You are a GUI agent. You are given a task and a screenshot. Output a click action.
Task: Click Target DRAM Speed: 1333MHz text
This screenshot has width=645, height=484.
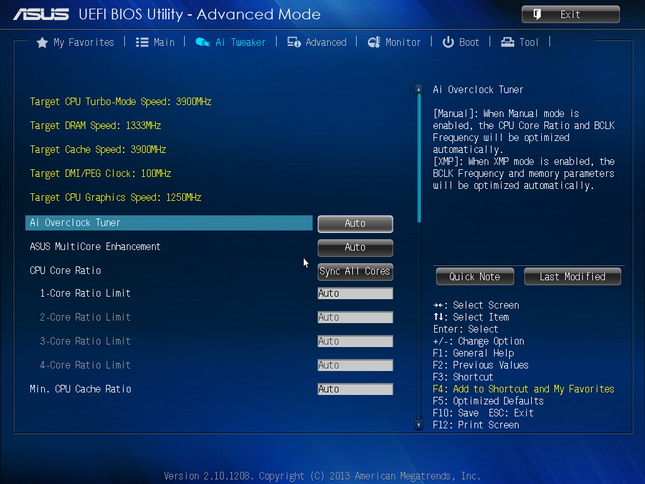(95, 125)
